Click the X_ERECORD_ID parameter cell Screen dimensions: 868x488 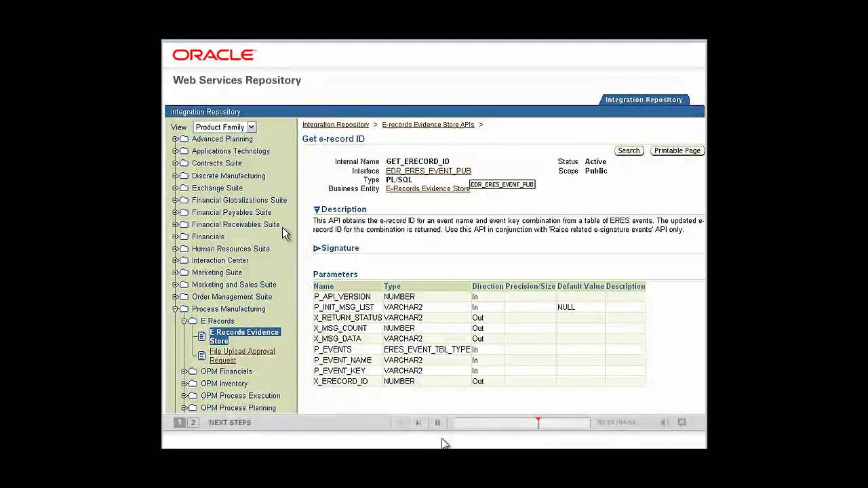coord(348,382)
